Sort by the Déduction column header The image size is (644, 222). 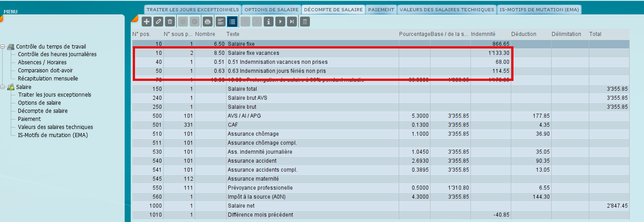[x=524, y=34]
